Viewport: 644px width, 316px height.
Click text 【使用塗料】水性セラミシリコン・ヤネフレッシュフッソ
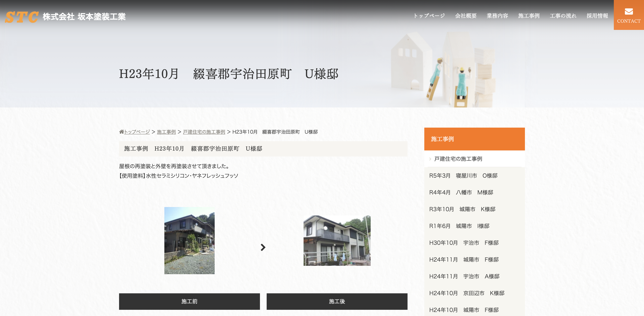pyautogui.click(x=179, y=176)
